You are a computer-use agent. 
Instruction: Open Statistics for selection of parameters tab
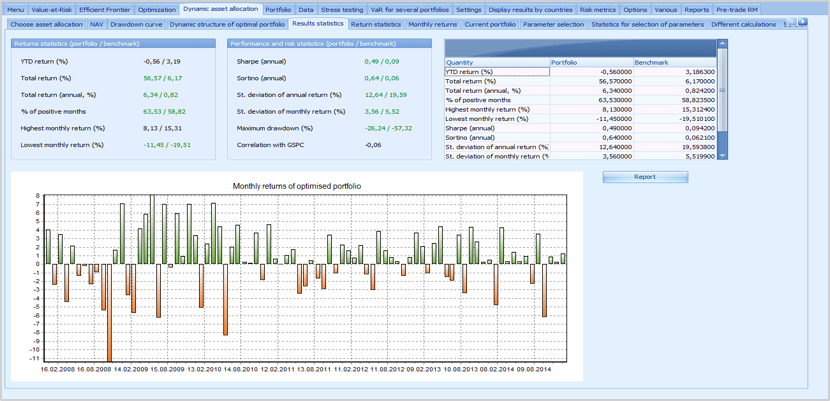point(647,24)
